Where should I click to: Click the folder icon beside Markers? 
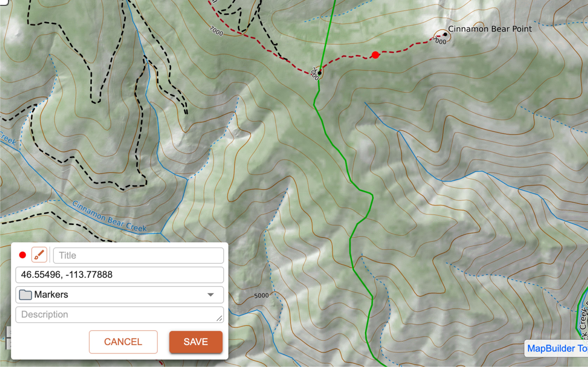coord(26,295)
